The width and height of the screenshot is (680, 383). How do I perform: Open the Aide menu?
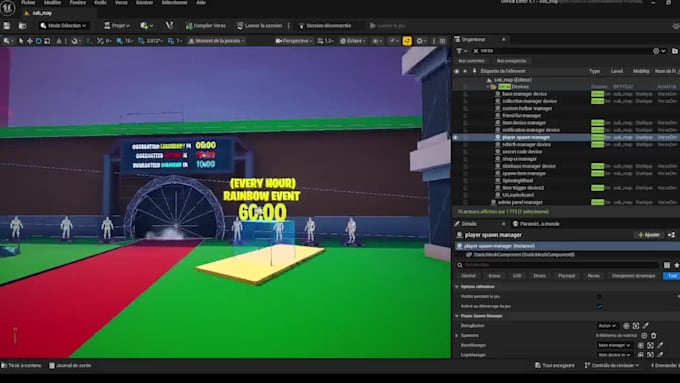201,3
